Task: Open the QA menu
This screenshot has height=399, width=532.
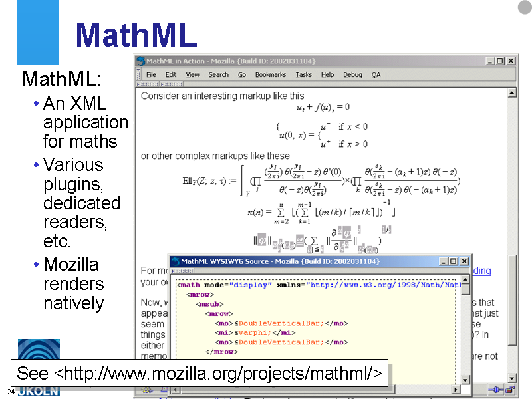Action: (x=376, y=74)
